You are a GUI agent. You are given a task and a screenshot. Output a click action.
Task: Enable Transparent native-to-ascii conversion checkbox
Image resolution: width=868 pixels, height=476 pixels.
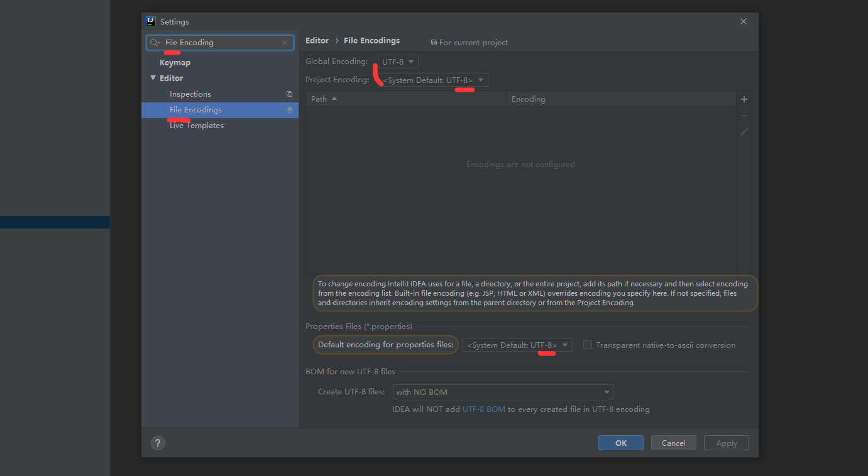tap(588, 345)
